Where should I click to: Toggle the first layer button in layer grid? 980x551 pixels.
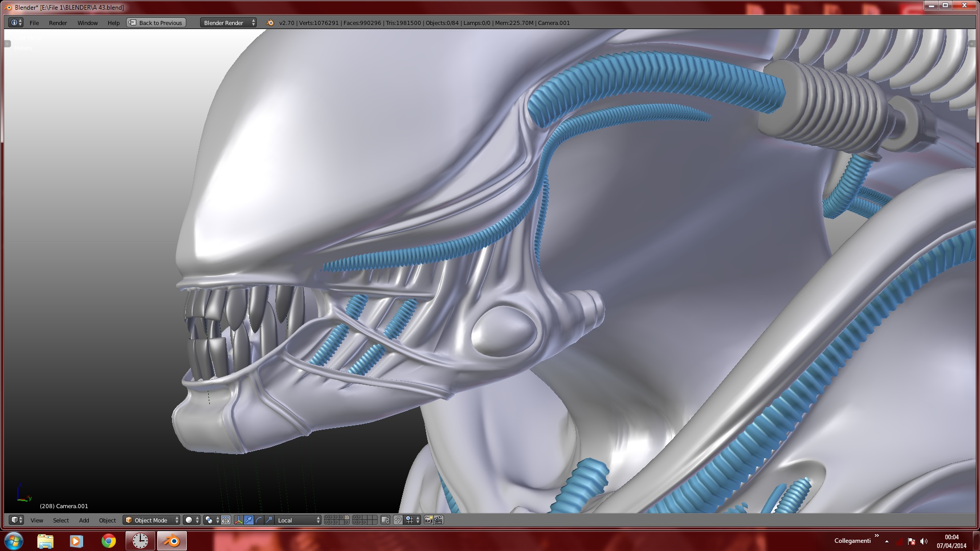pos(327,517)
